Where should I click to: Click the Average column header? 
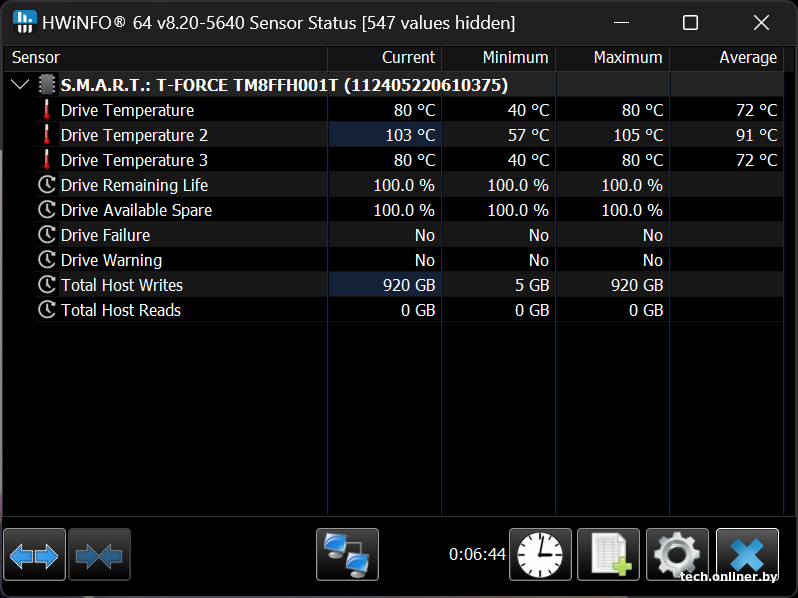(x=726, y=58)
